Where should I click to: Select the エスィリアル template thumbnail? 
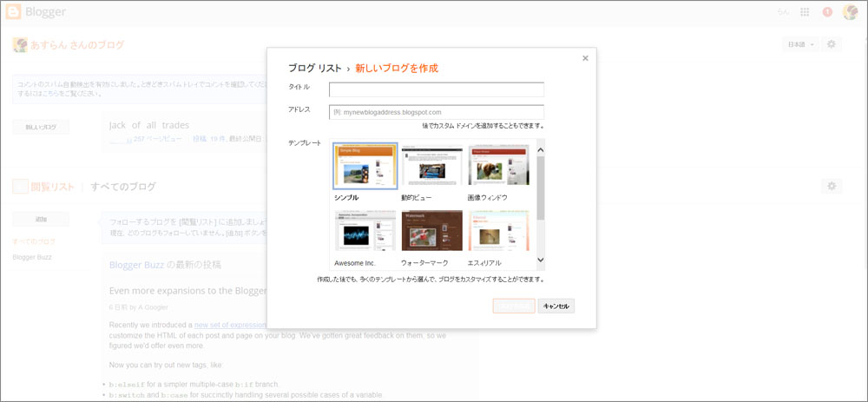tap(499, 230)
